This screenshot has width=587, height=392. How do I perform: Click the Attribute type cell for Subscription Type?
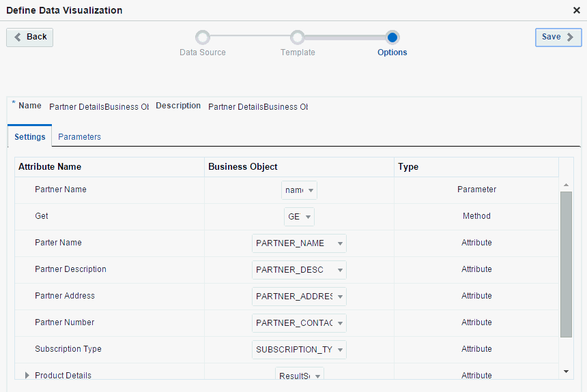(x=476, y=349)
